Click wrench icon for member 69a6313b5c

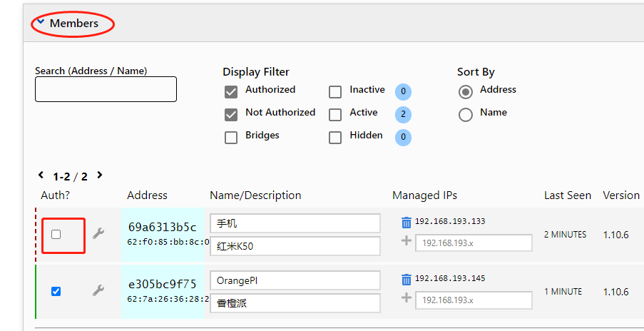(x=98, y=233)
